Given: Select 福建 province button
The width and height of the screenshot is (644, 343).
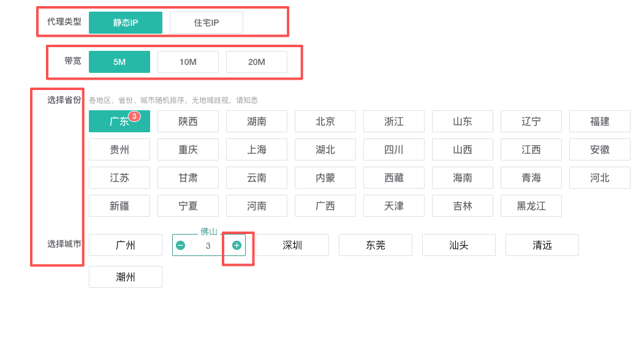Looking at the screenshot, I should click(x=600, y=121).
